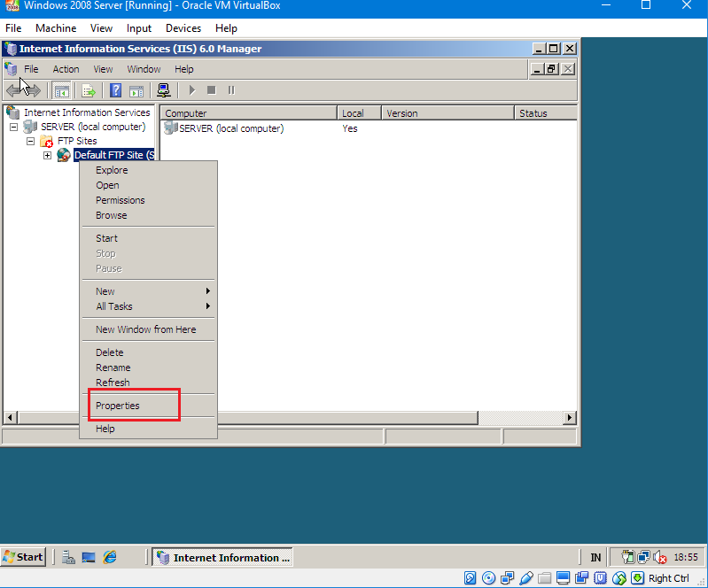Click the show/hide action pane icon
This screenshot has width=708, height=588.
136,90
